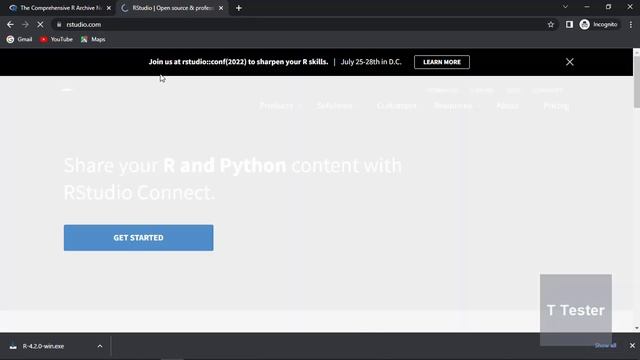Image resolution: width=640 pixels, height=360 pixels.
Task: Go back using browser back arrow
Action: pos(10,24)
